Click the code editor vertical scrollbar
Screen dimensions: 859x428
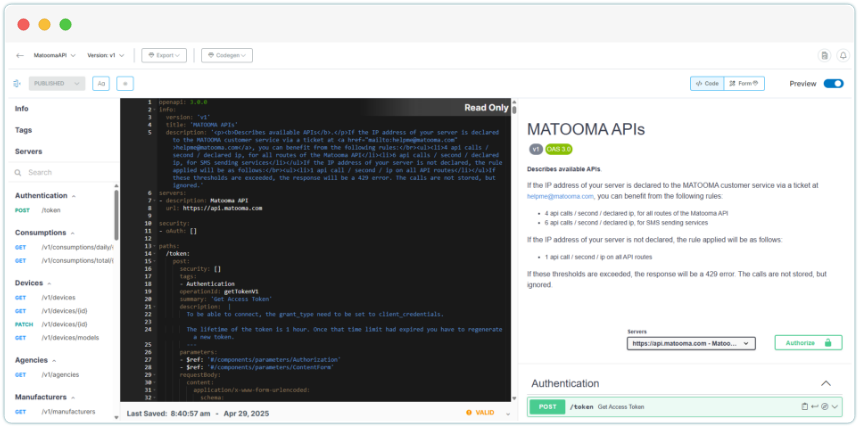[514, 108]
